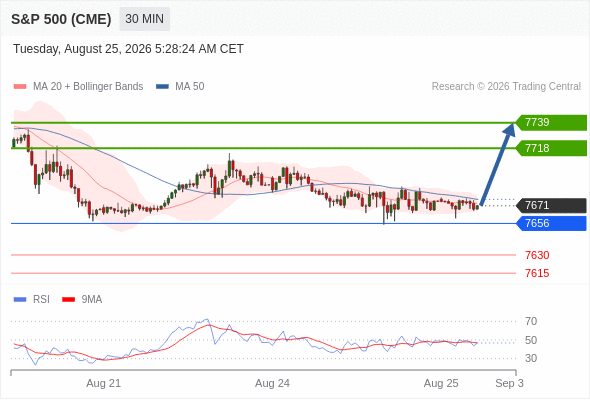Select the green 7718 resistance price tag

pos(551,148)
